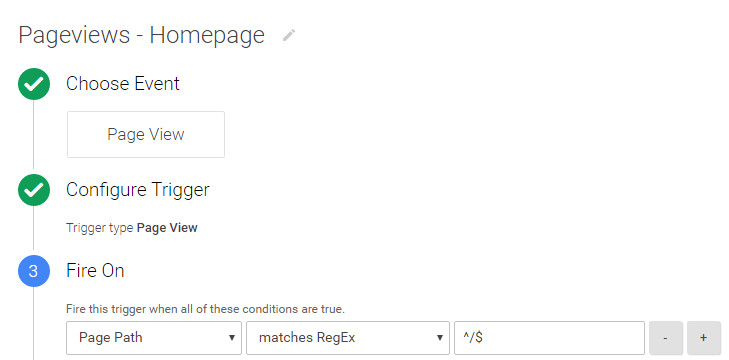The width and height of the screenshot is (729, 360).
Task: Open the Configure Trigger step heading
Action: pyautogui.click(x=138, y=190)
